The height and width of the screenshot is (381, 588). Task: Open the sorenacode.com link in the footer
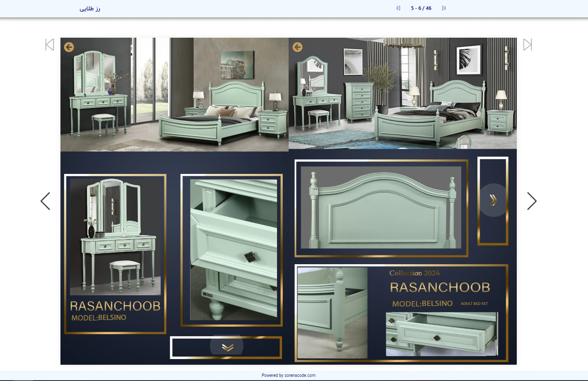[300, 376]
